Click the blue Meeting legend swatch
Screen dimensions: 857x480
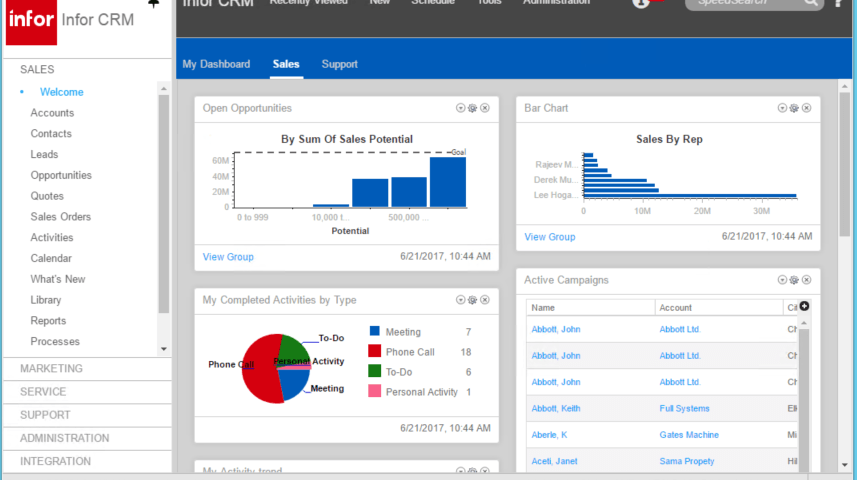click(x=374, y=331)
